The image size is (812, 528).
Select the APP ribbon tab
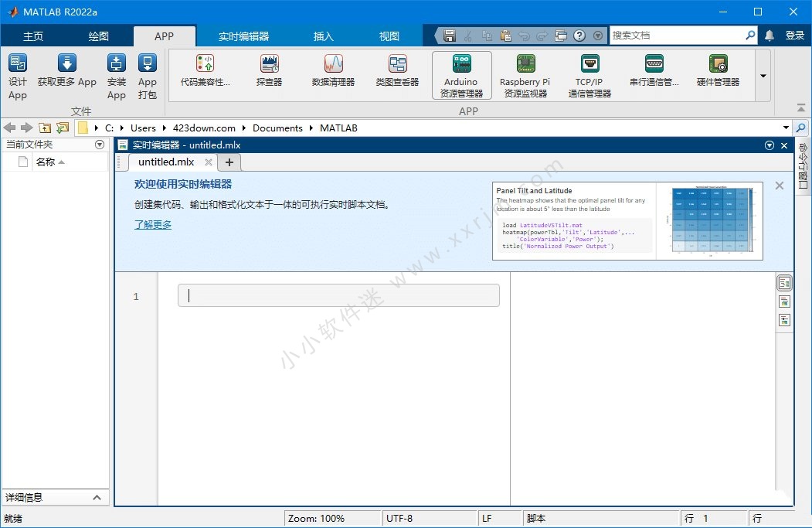click(x=164, y=36)
